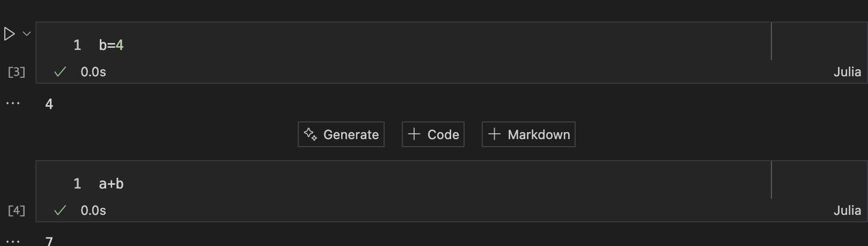Open output actions ellipsis beside output 7

click(x=13, y=241)
